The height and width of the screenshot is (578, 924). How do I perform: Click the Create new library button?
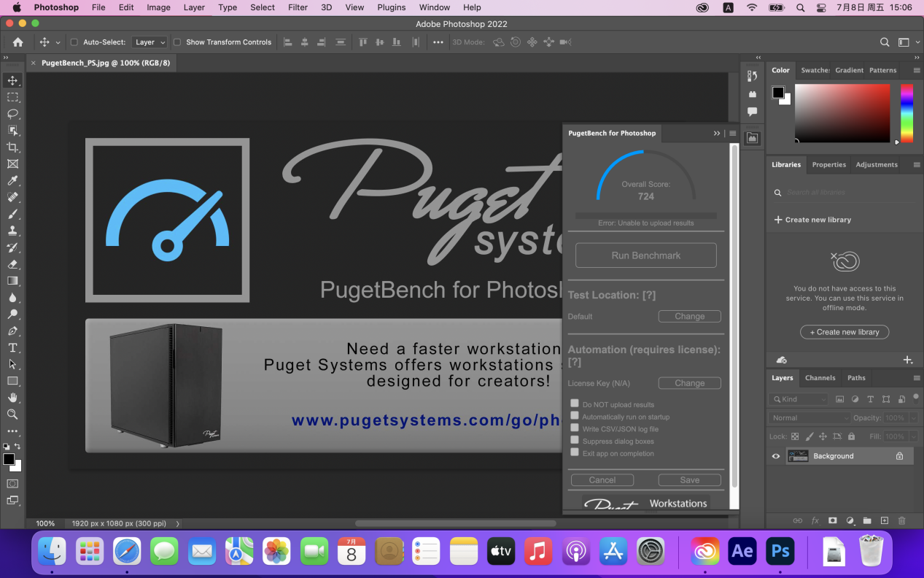(x=845, y=332)
